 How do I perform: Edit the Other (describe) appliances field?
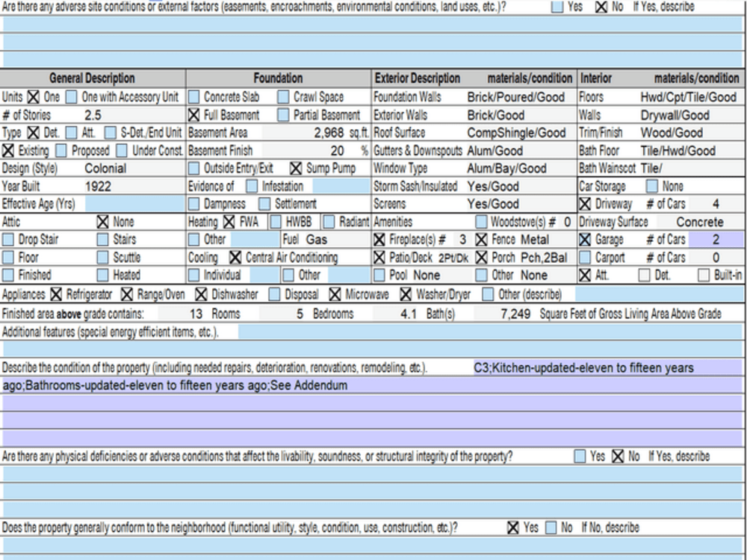(x=660, y=295)
